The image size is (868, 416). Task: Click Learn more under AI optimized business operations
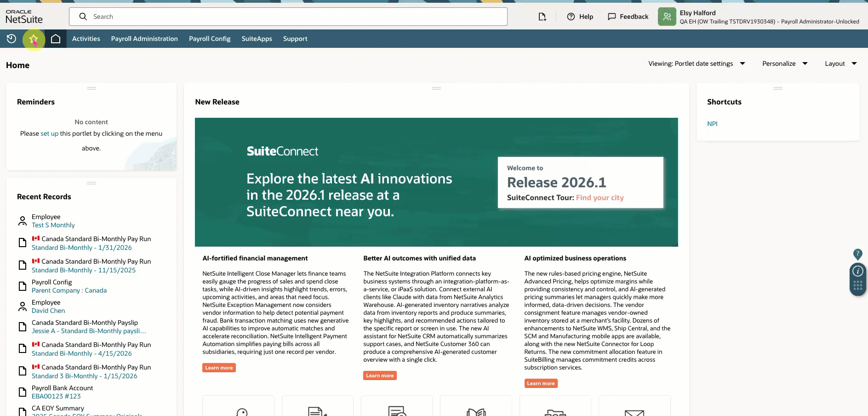[541, 383]
